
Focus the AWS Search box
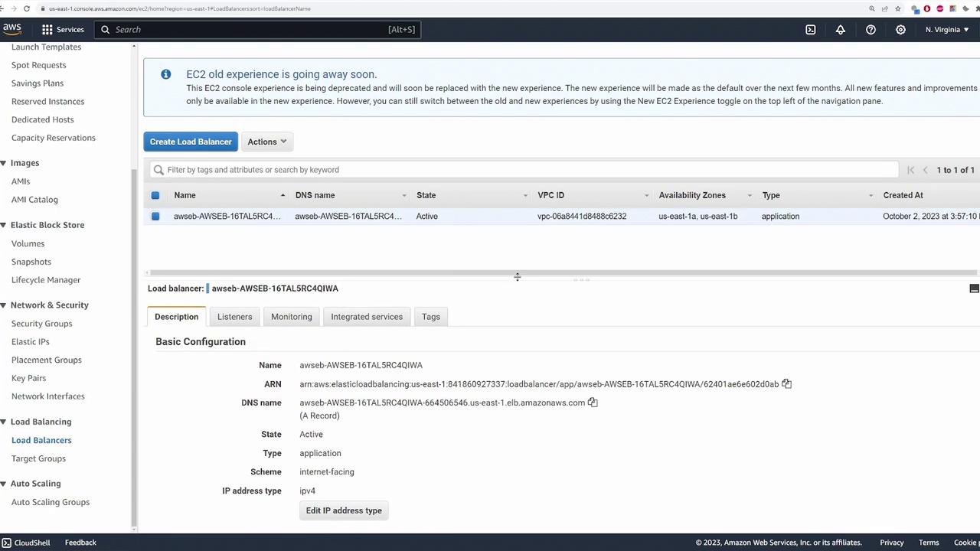[x=258, y=29]
